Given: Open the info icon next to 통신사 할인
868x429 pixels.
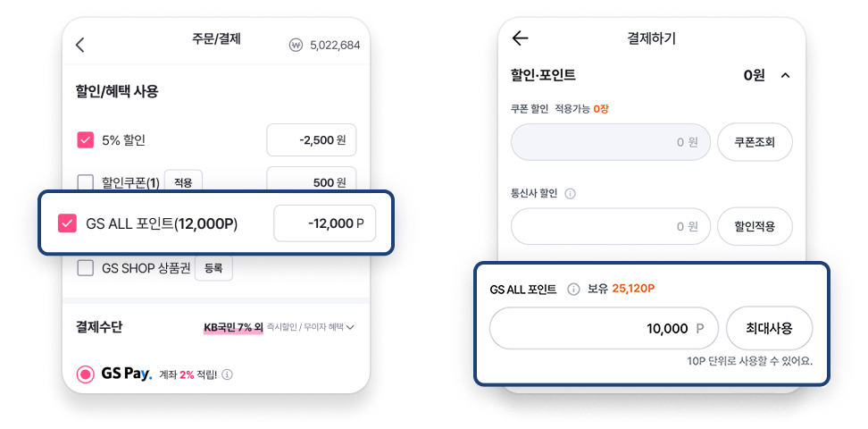Looking at the screenshot, I should [570, 194].
